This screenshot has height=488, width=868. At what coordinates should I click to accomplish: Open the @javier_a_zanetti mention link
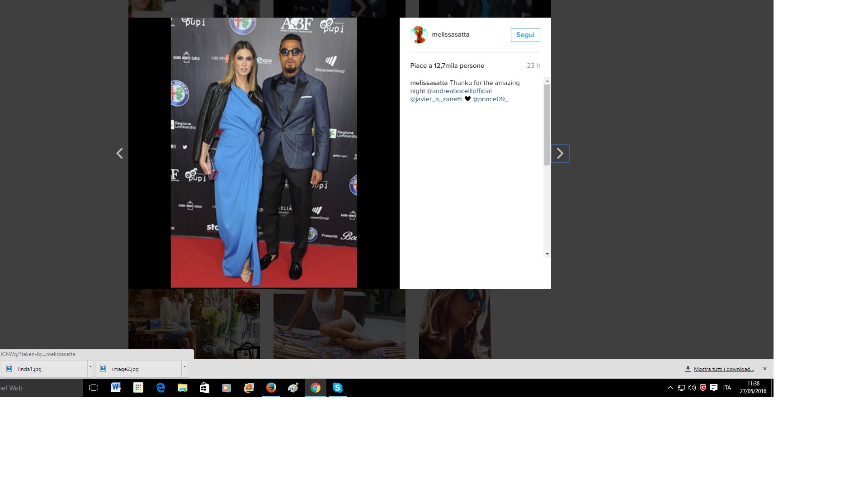[436, 99]
